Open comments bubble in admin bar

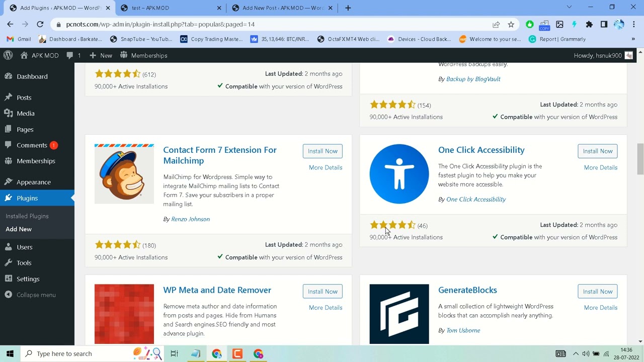[x=73, y=55]
